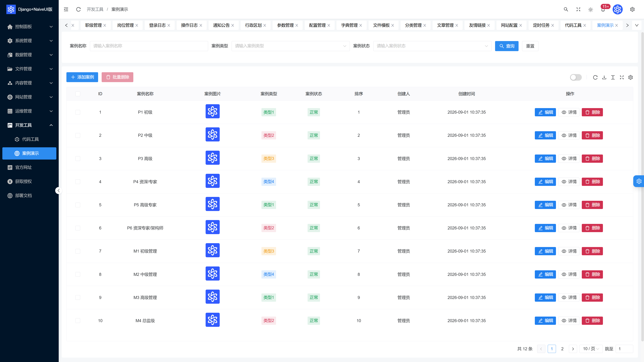Tick the checkbox for row P3 高级
Screen dimensions: 644x362
(x=78, y=159)
